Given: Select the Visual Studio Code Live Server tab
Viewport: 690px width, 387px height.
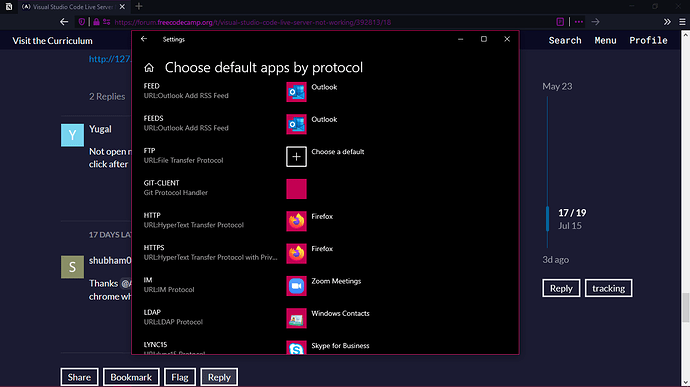Looking at the screenshot, I should pyautogui.click(x=73, y=7).
